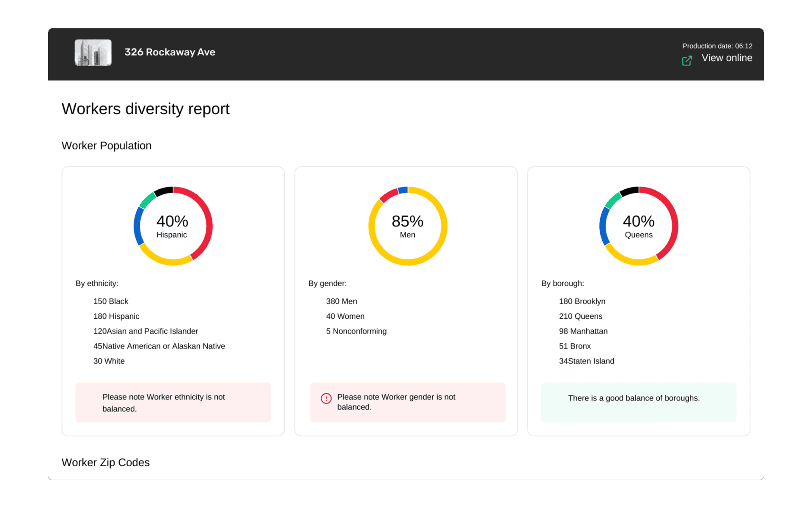Click the 210 Queens row

point(580,316)
